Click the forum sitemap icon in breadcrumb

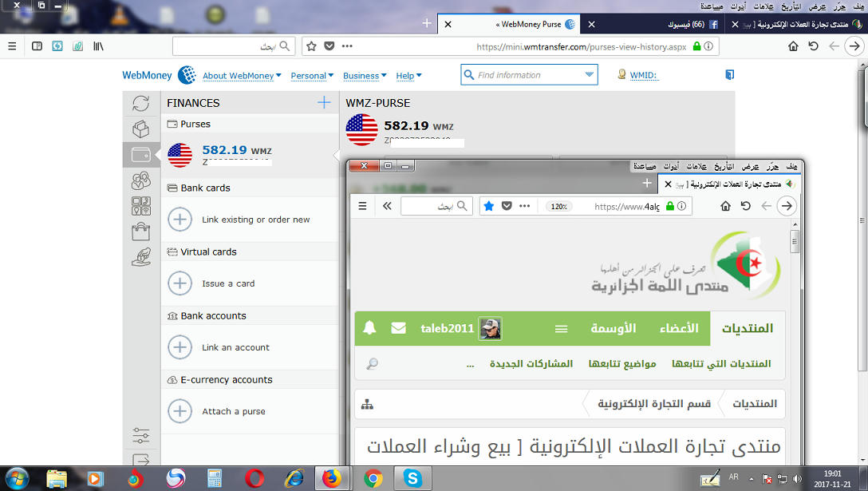pyautogui.click(x=367, y=404)
